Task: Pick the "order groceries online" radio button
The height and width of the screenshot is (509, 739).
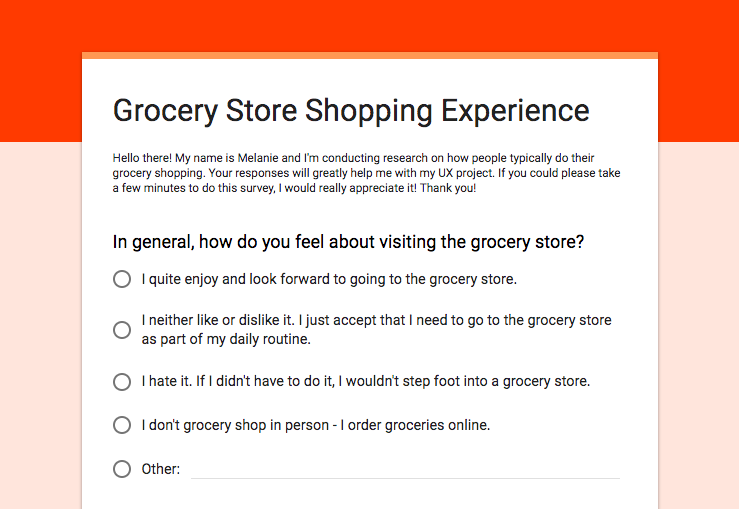Action: pos(122,425)
